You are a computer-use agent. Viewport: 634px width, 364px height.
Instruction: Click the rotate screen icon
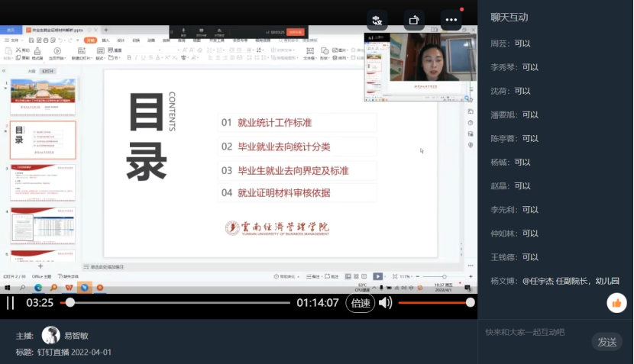[414, 20]
